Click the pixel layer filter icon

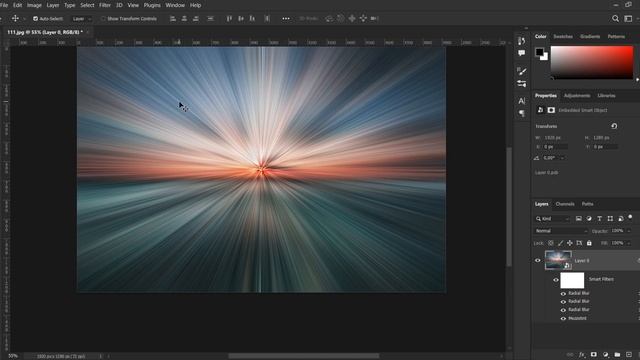[578, 219]
